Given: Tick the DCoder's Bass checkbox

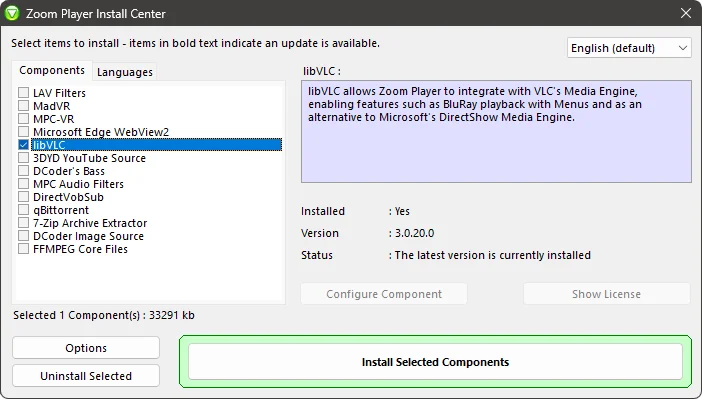Looking at the screenshot, I should (x=23, y=171).
